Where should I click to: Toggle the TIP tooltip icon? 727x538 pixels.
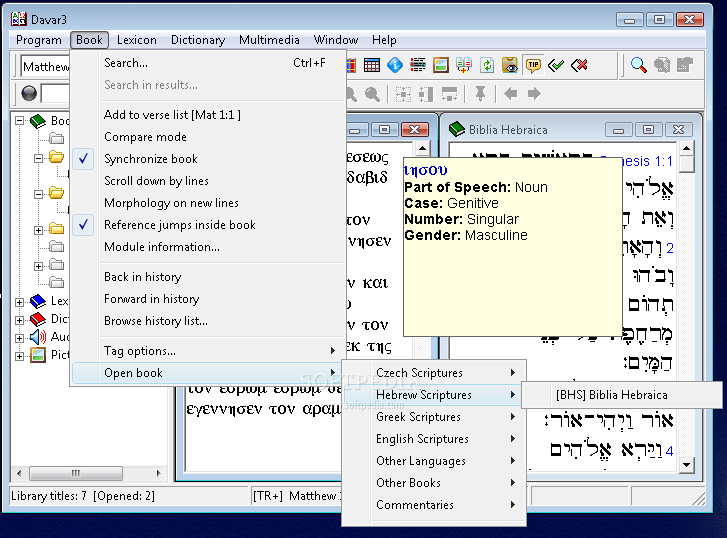[x=533, y=65]
